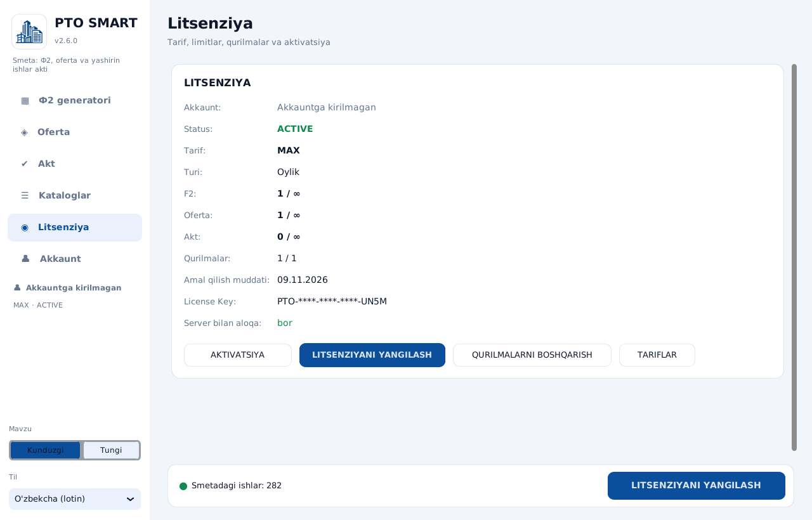Click the license key PTO-****-****-****-UN5M
The image size is (812, 520).
click(332, 301)
